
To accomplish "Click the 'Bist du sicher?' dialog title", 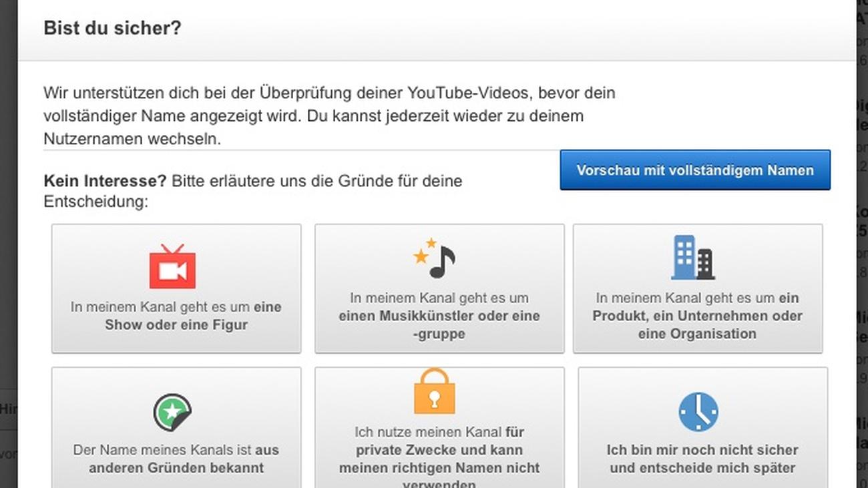I will tap(112, 29).
